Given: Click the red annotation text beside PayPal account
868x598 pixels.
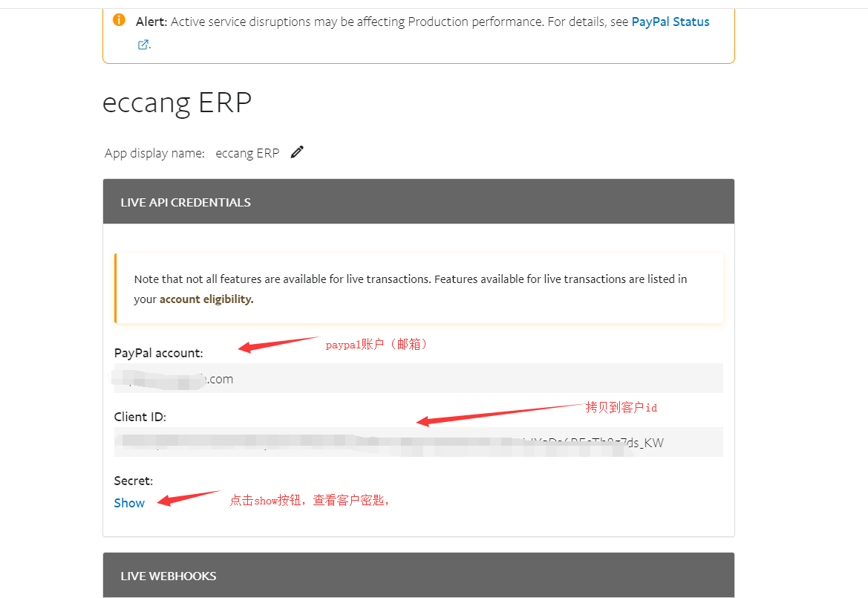Looking at the screenshot, I should pyautogui.click(x=376, y=345).
